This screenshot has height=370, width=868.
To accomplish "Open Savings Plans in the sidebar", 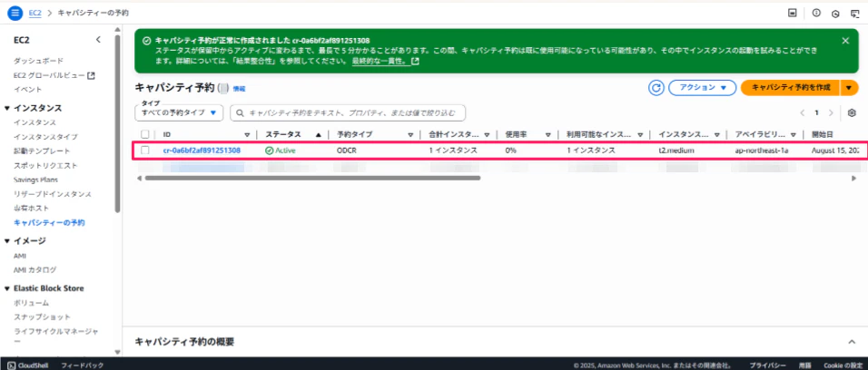I will 36,180.
